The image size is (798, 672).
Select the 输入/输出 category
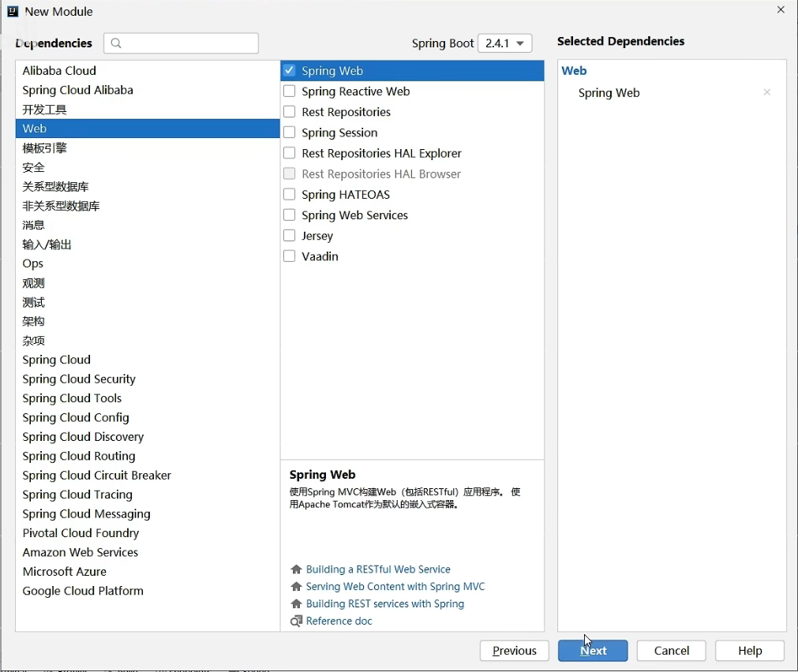148,245
